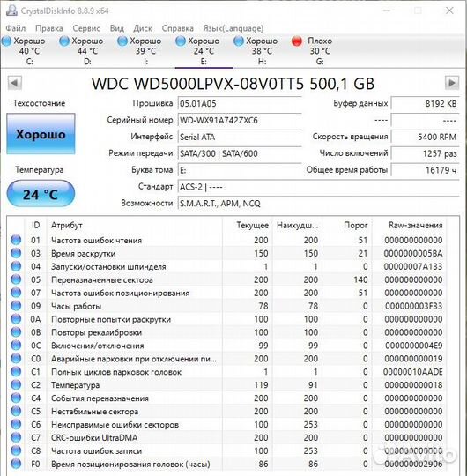The width and height of the screenshot is (467, 476).
Task: Select the raw value 00000002906
Action: 413,465
